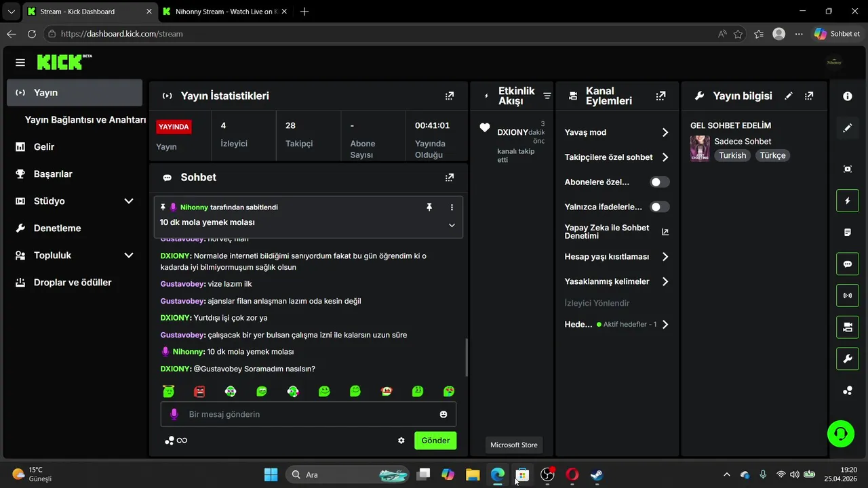The image size is (868, 488).
Task: Edit Yayın bilgisi with the pencil icon
Action: 788,96
